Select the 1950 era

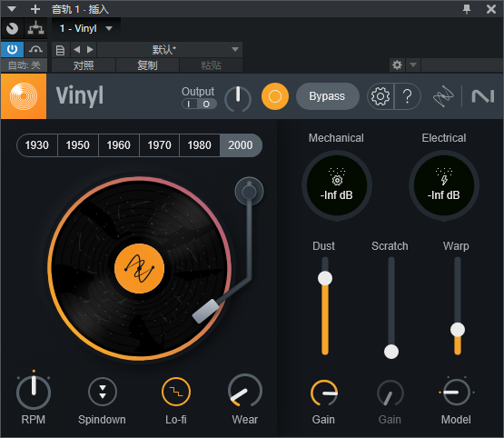78,145
